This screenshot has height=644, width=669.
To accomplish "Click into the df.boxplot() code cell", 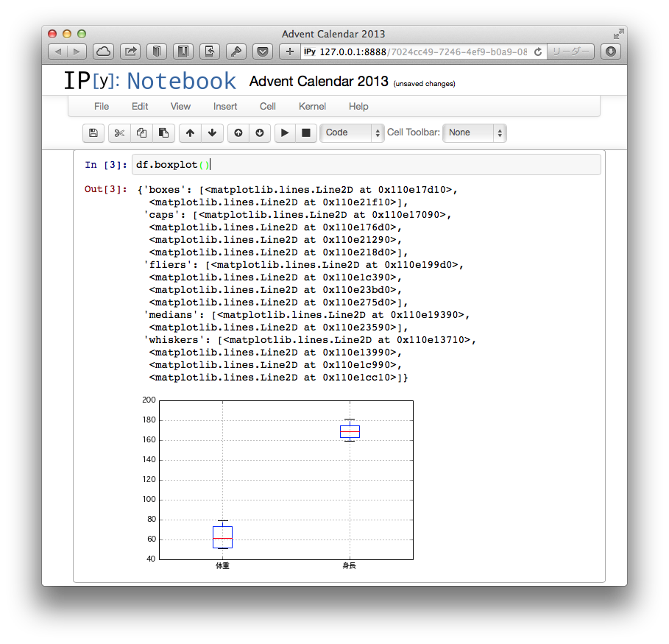I will 366,165.
